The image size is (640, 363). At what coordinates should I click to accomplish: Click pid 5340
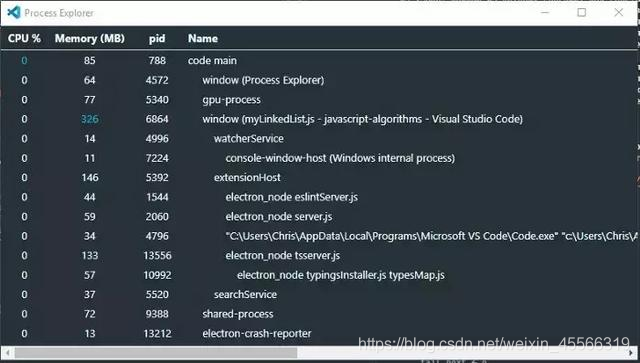157,100
